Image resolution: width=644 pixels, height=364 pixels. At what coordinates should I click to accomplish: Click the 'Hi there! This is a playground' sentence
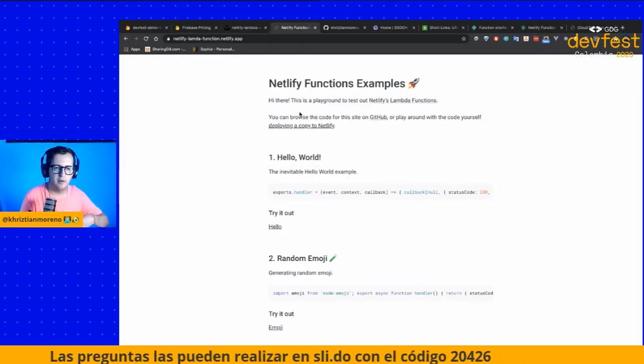pos(353,100)
